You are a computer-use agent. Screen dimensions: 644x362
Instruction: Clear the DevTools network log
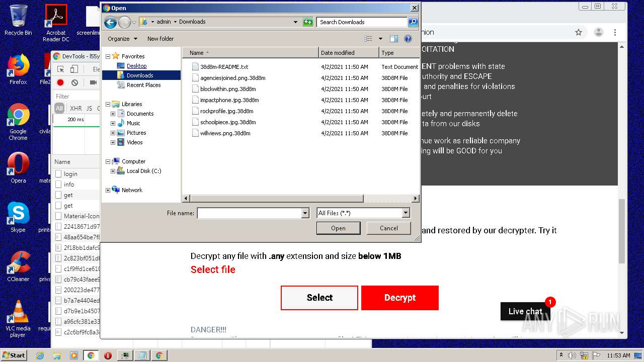click(74, 82)
